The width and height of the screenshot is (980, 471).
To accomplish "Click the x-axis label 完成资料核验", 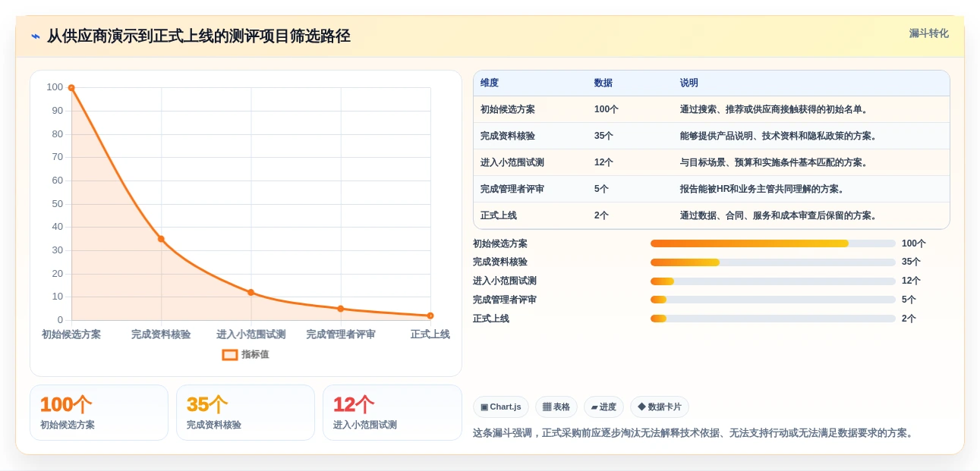I will [161, 334].
